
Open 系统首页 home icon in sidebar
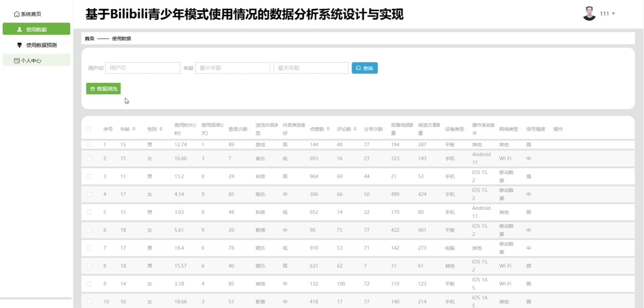coord(17,14)
